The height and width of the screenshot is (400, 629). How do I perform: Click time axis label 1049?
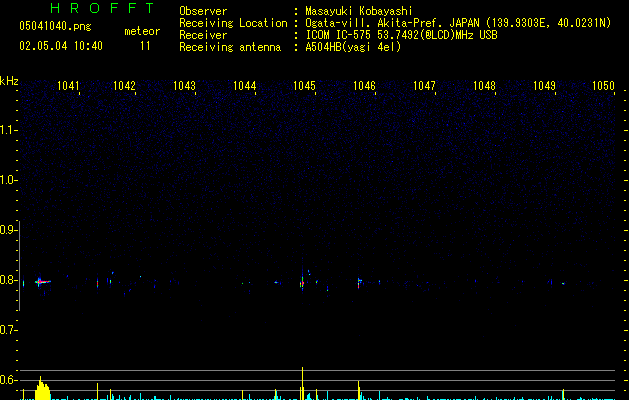[x=544, y=86]
